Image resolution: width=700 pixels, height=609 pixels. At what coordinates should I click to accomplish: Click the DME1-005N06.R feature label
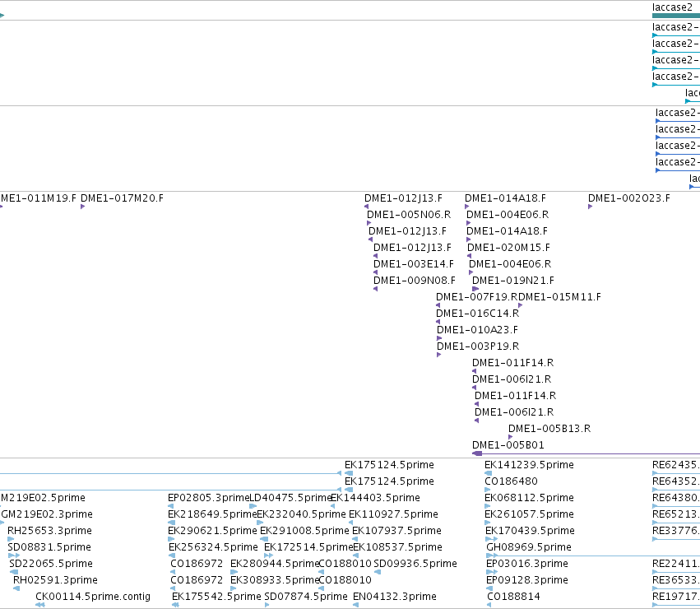click(x=409, y=215)
